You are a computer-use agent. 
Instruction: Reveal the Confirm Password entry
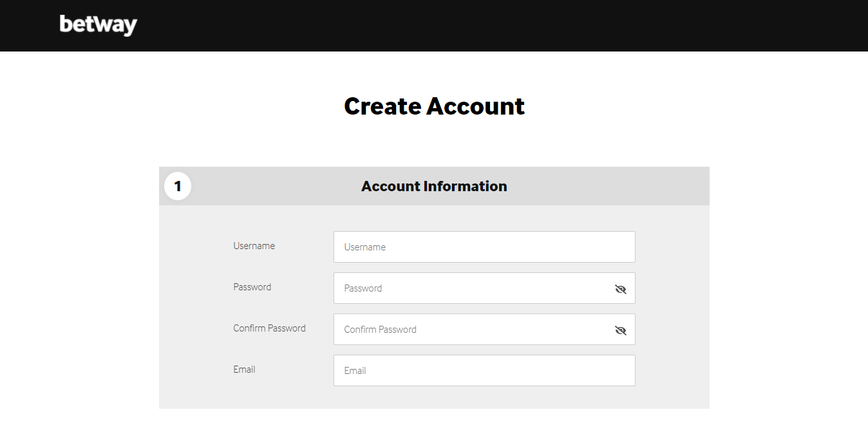coord(620,330)
